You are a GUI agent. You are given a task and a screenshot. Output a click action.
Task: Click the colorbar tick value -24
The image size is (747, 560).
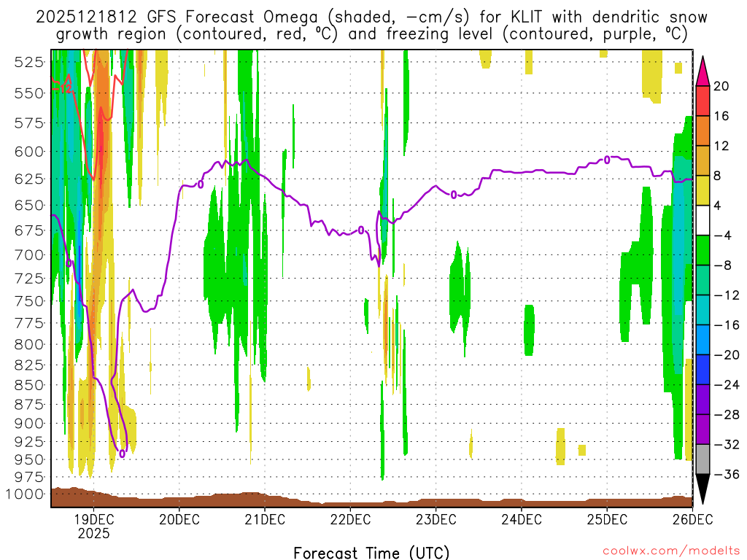click(x=727, y=385)
